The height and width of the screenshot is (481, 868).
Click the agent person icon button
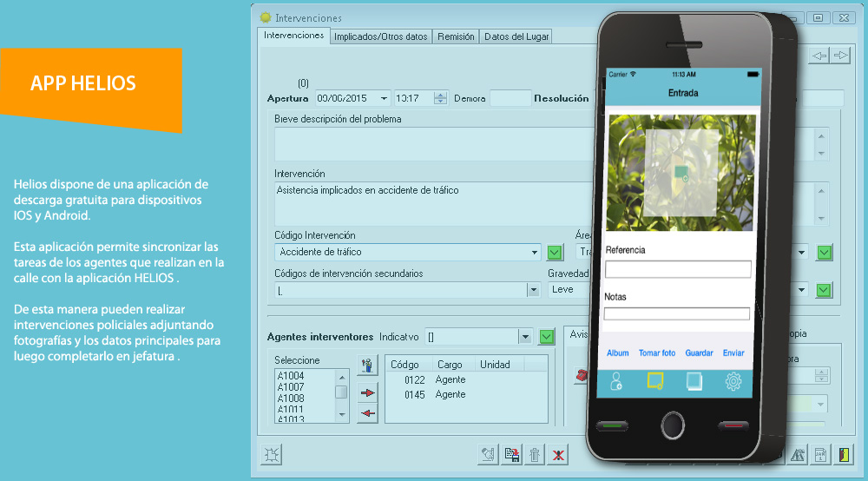367,365
